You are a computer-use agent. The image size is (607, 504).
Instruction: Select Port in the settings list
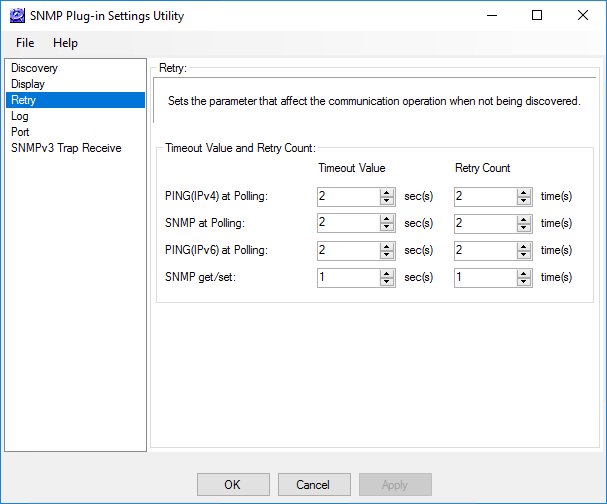point(20,132)
